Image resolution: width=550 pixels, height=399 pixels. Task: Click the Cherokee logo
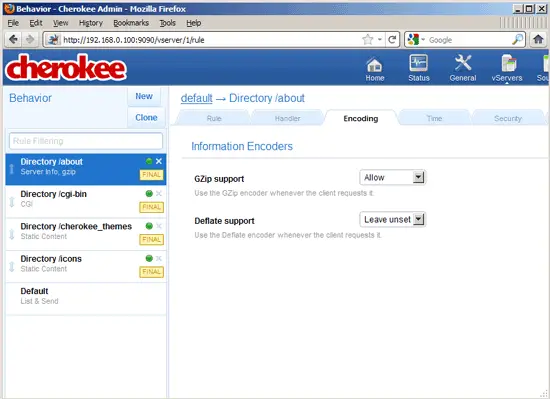[x=66, y=67]
